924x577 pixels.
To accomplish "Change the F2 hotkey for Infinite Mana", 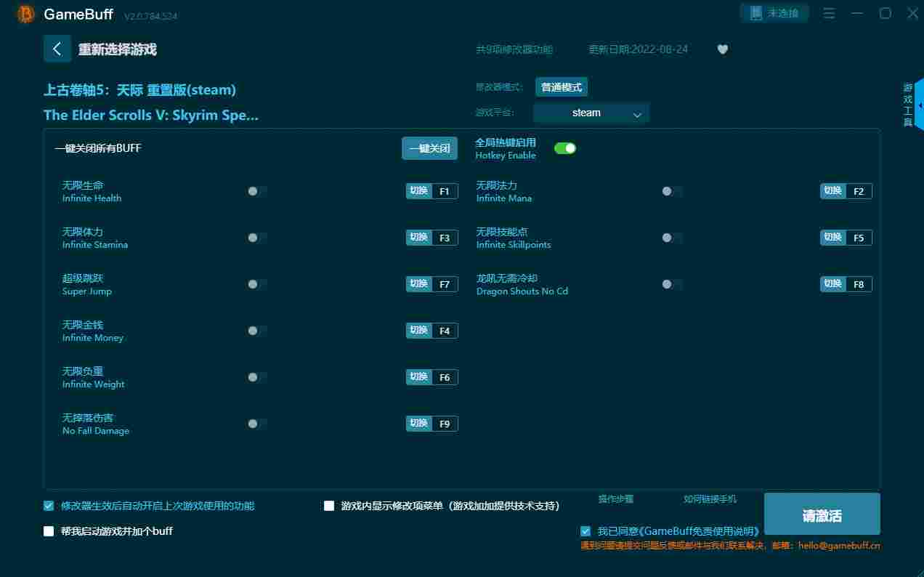I will pos(846,191).
